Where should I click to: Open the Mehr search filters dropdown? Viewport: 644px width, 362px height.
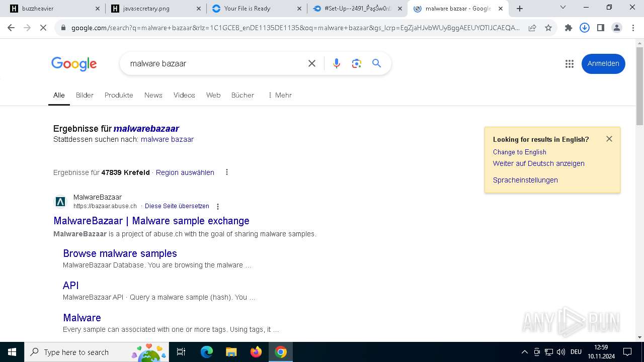tap(280, 95)
